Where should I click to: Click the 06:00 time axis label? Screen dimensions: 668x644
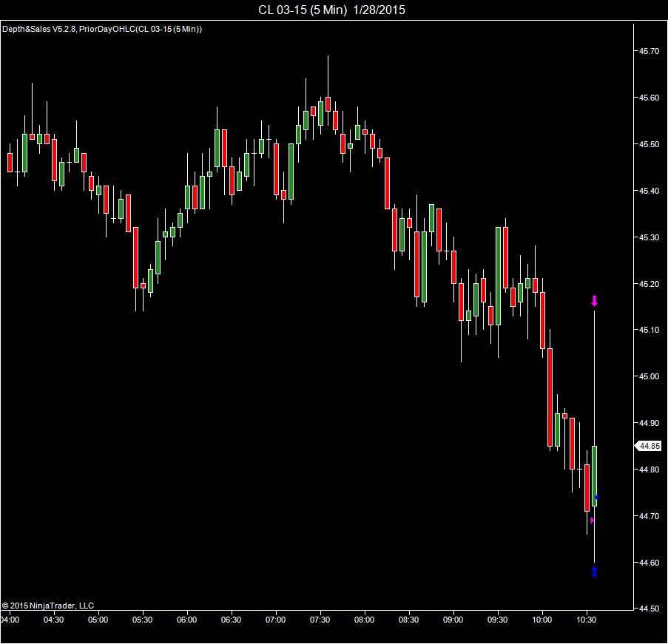(x=186, y=620)
